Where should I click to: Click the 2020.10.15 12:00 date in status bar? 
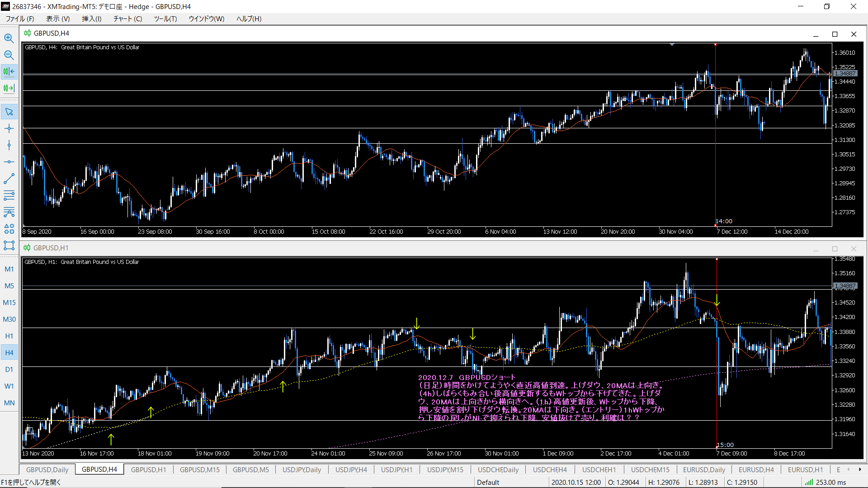tap(576, 482)
